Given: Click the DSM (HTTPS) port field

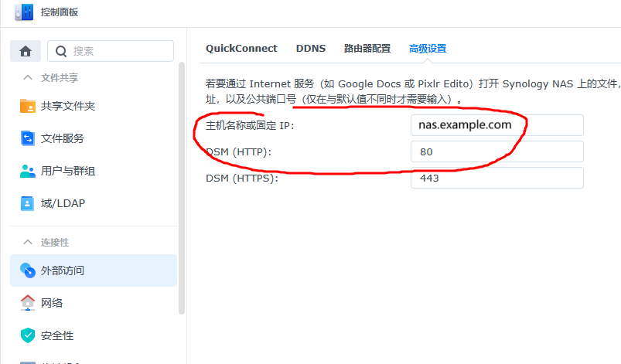Looking at the screenshot, I should pos(496,178).
